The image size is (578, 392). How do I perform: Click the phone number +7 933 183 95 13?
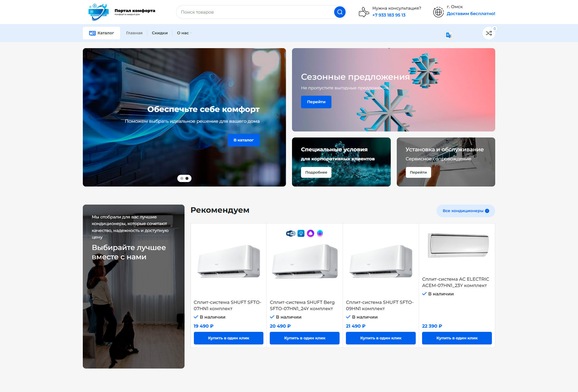pos(389,15)
